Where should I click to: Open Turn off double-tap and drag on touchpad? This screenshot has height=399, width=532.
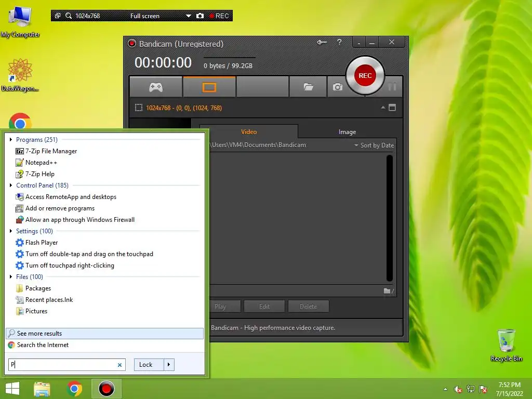click(84, 254)
